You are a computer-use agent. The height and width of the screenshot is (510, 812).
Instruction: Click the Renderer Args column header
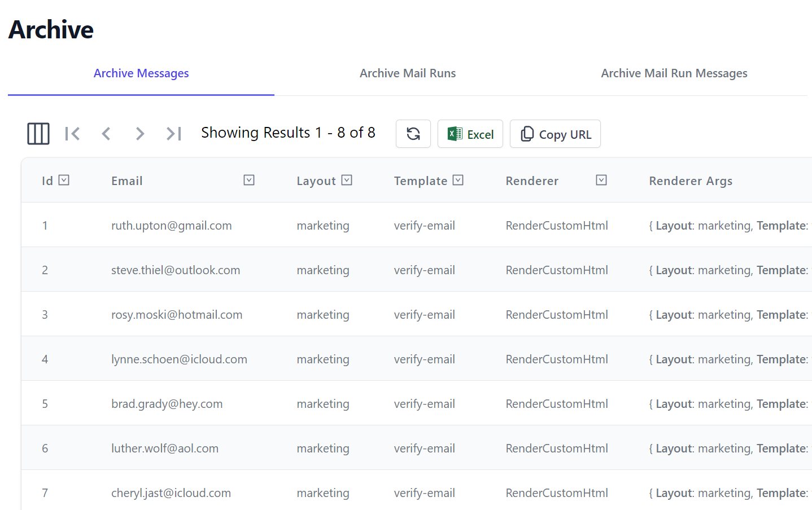click(691, 181)
